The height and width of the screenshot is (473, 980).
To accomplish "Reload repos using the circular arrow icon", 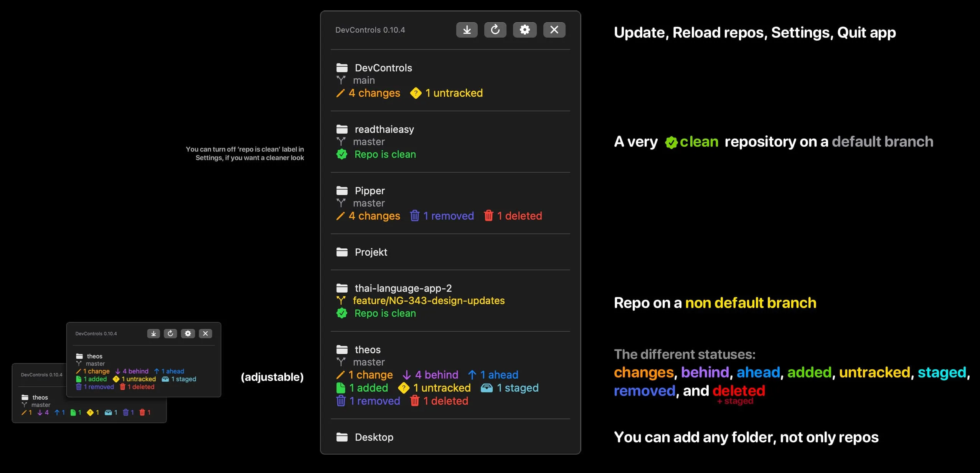I will pos(495,30).
